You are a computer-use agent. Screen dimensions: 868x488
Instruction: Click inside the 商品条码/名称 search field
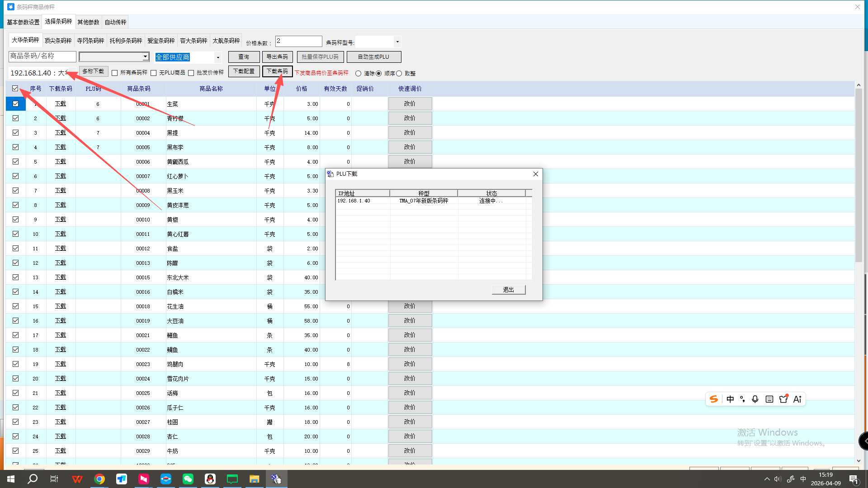[42, 56]
